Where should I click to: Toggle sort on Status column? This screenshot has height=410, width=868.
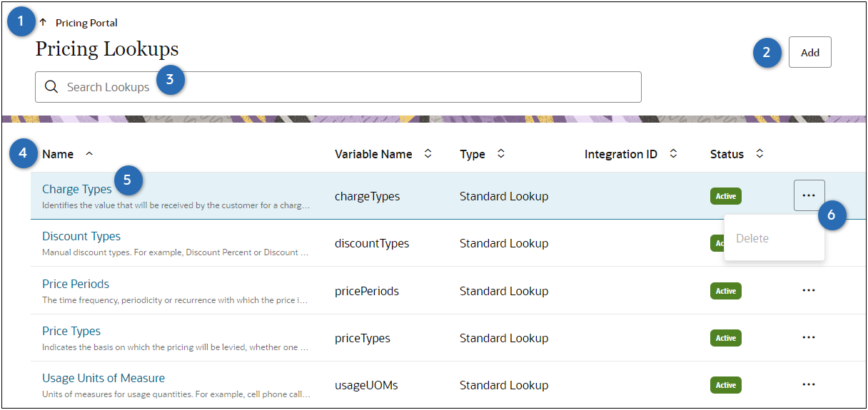pyautogui.click(x=759, y=154)
